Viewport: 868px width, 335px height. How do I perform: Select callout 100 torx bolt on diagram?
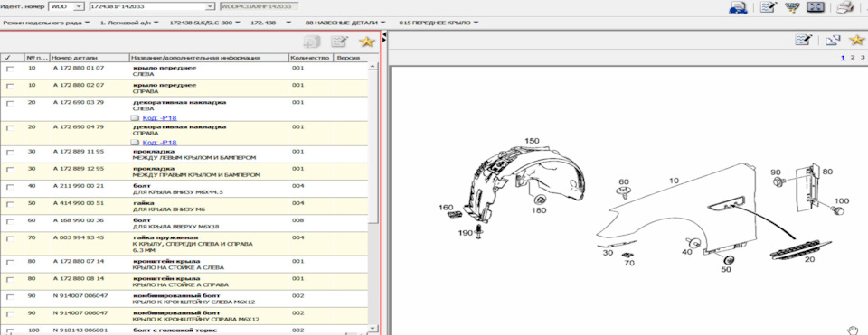(842, 200)
